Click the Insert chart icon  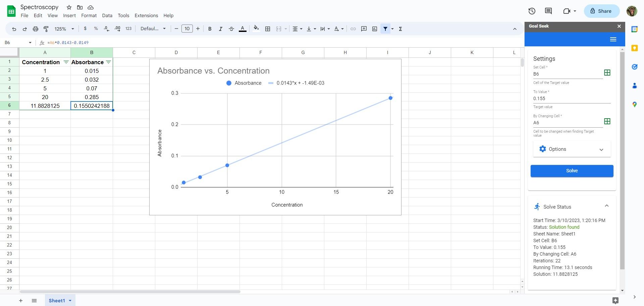point(375,29)
